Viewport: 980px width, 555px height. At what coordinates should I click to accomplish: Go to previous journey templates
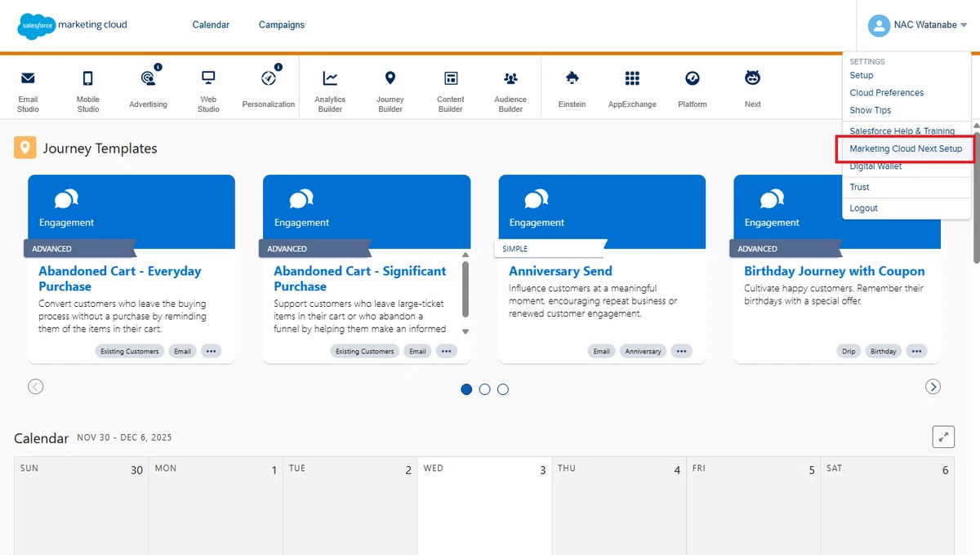[x=36, y=387]
